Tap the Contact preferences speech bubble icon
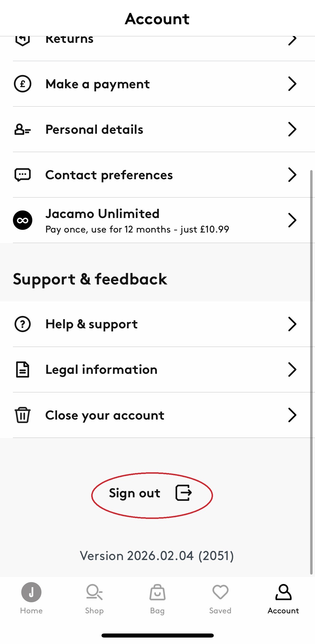315x644 pixels. (x=23, y=175)
